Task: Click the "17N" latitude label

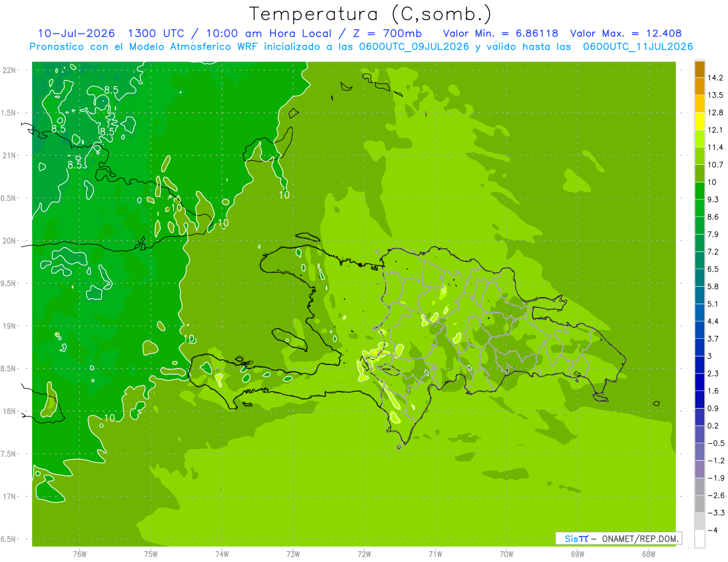Action: pos(10,497)
